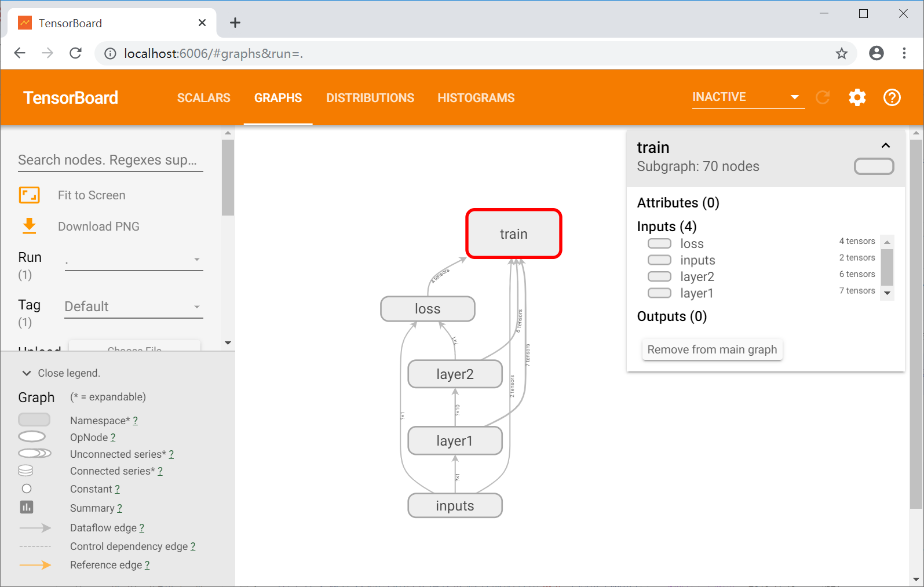Focus the Search nodes input field
This screenshot has width=924, height=587.
(111, 160)
